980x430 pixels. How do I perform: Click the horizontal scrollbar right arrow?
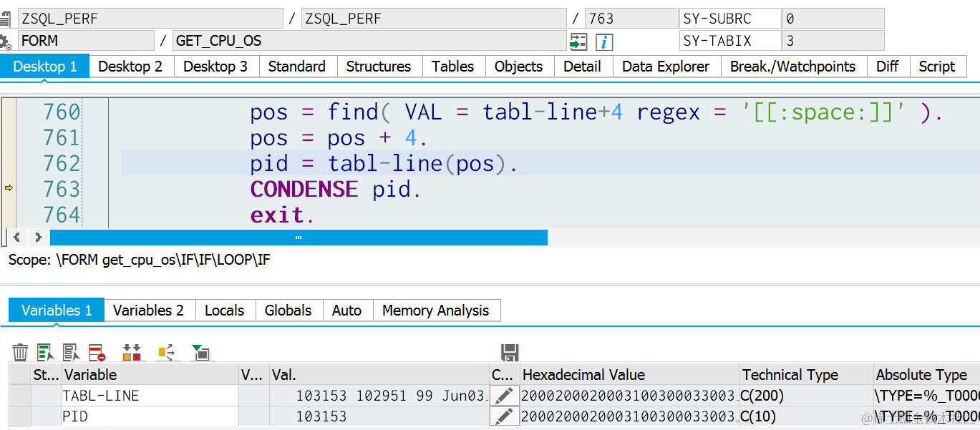tap(38, 238)
